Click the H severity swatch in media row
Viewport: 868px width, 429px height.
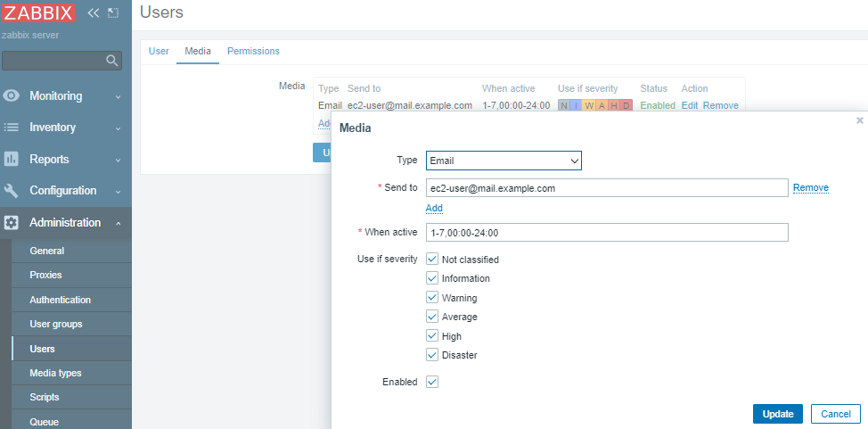coord(614,105)
